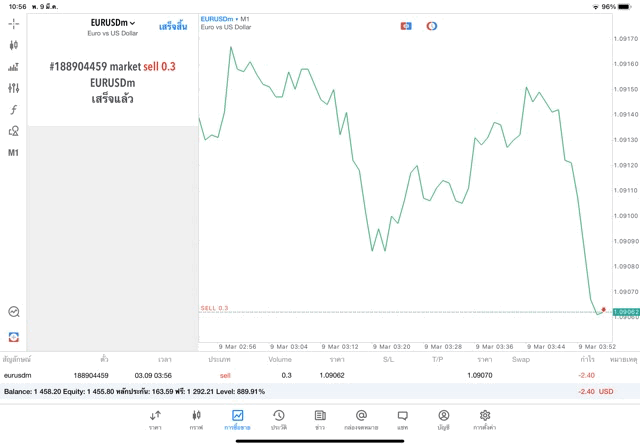
Task: Tap the T/P column header
Action: point(438,360)
